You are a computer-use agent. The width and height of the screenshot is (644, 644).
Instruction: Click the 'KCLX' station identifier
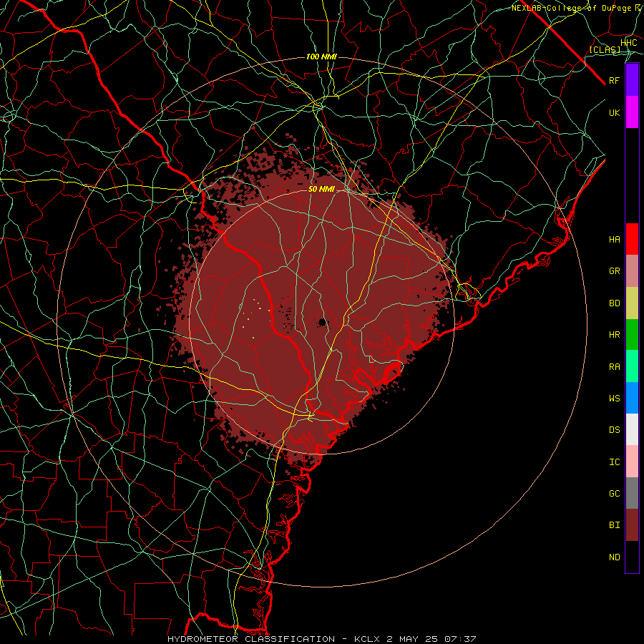[x=367, y=639]
